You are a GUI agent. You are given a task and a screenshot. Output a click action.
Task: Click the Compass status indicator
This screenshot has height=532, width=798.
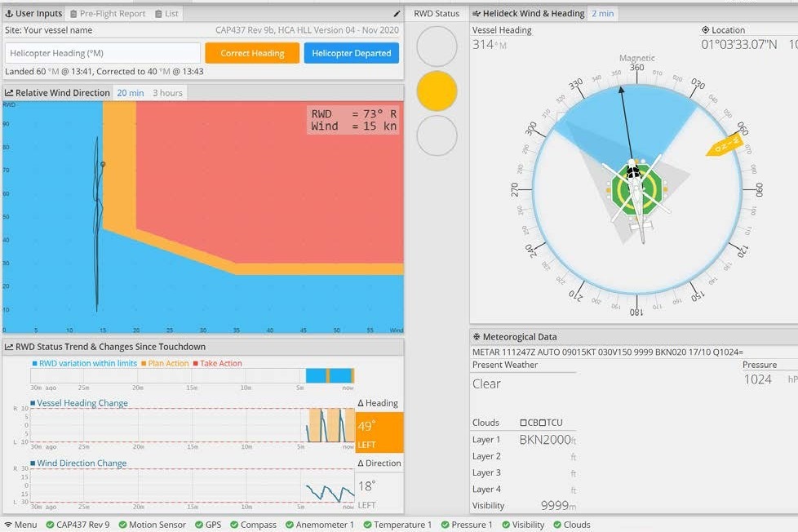click(252, 525)
